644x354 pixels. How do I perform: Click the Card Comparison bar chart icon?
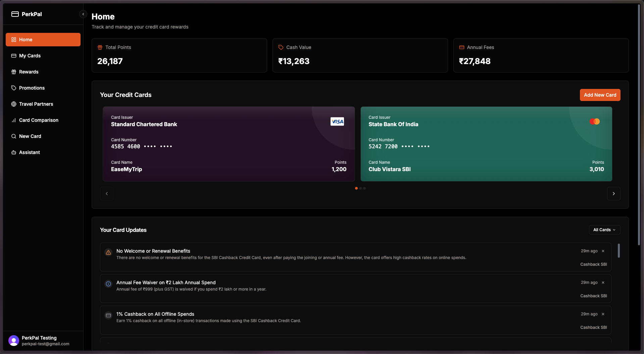14,120
